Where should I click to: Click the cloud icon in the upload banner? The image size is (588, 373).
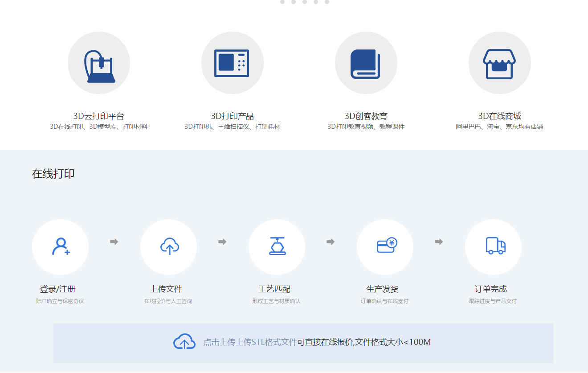pyautogui.click(x=184, y=342)
